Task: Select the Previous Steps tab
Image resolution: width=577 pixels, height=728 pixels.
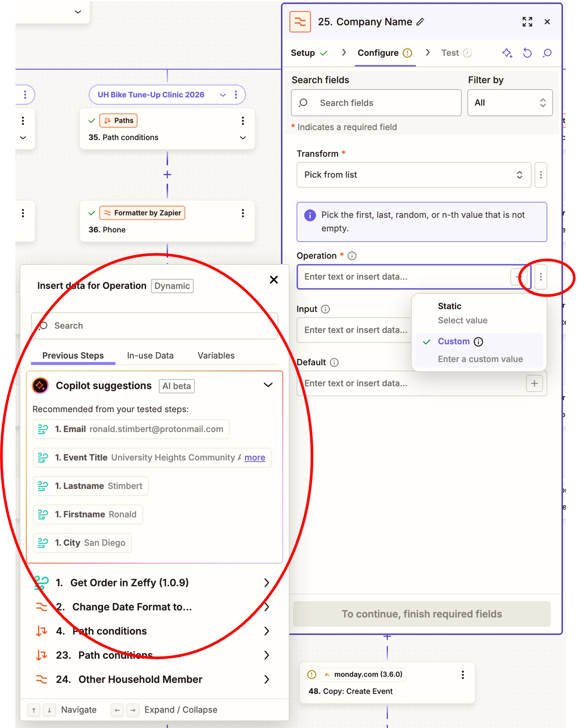Action: 73,356
